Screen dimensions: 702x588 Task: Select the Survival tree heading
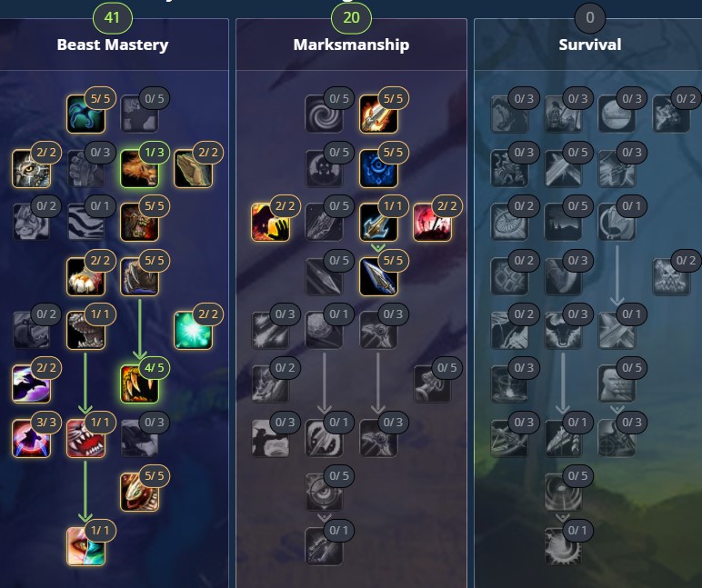tap(590, 45)
